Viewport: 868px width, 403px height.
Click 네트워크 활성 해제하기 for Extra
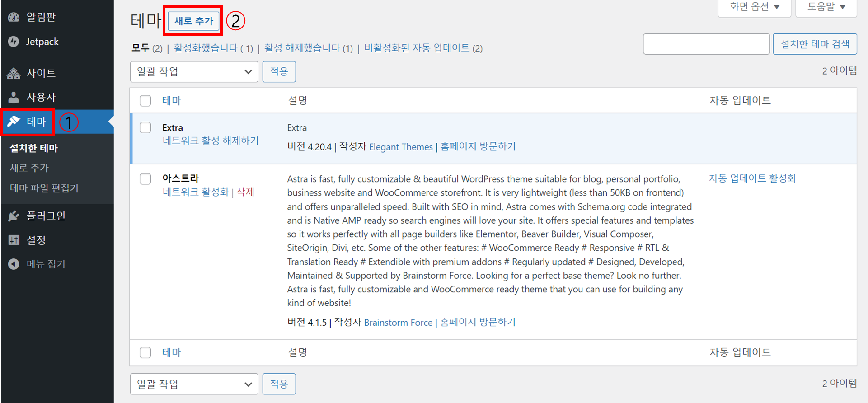[211, 141]
